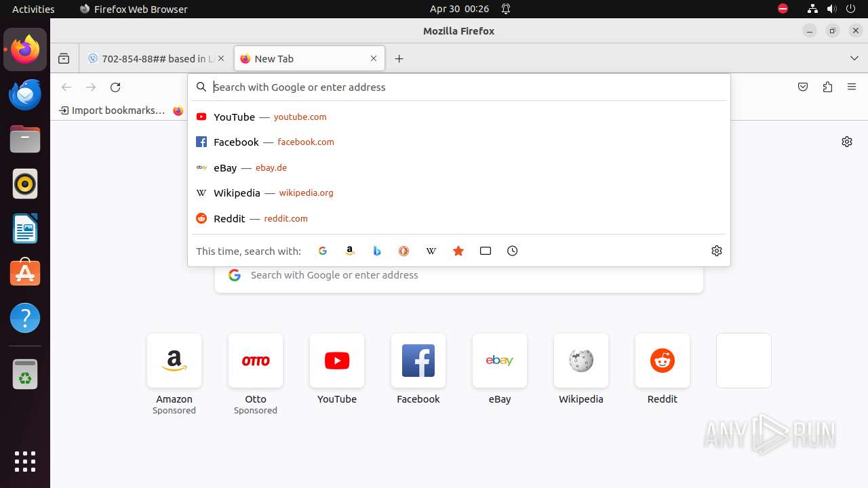Launch Rhythmbox from dock
This screenshot has width=868, height=488.
coord(25,184)
